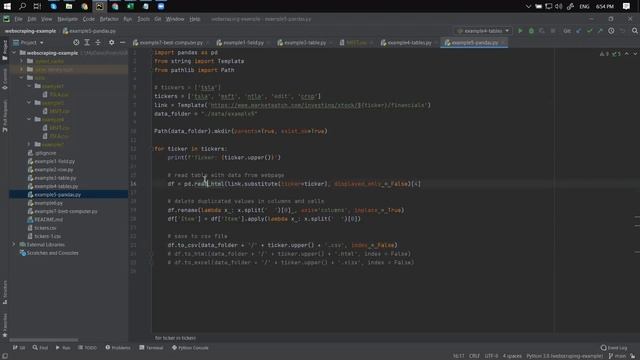Commit changes with the green checkmark icon

coord(589,31)
